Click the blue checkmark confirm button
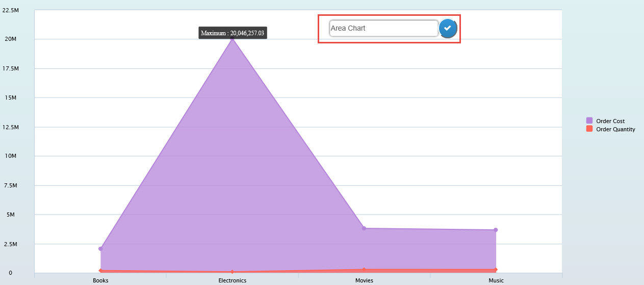The height and width of the screenshot is (285, 644). [x=448, y=28]
